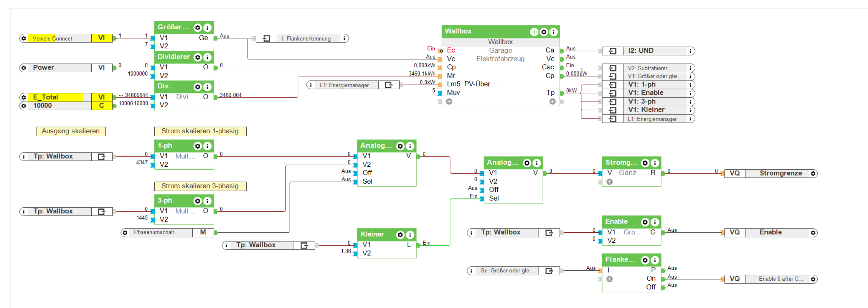
Task: Select the Stromgrenze virtual output
Action: (x=771, y=173)
